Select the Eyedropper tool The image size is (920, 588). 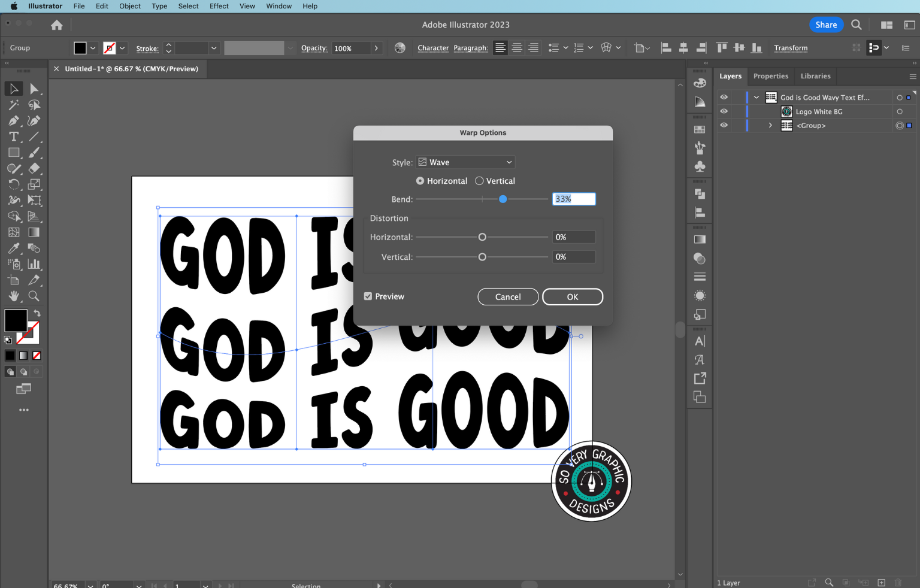(x=13, y=248)
